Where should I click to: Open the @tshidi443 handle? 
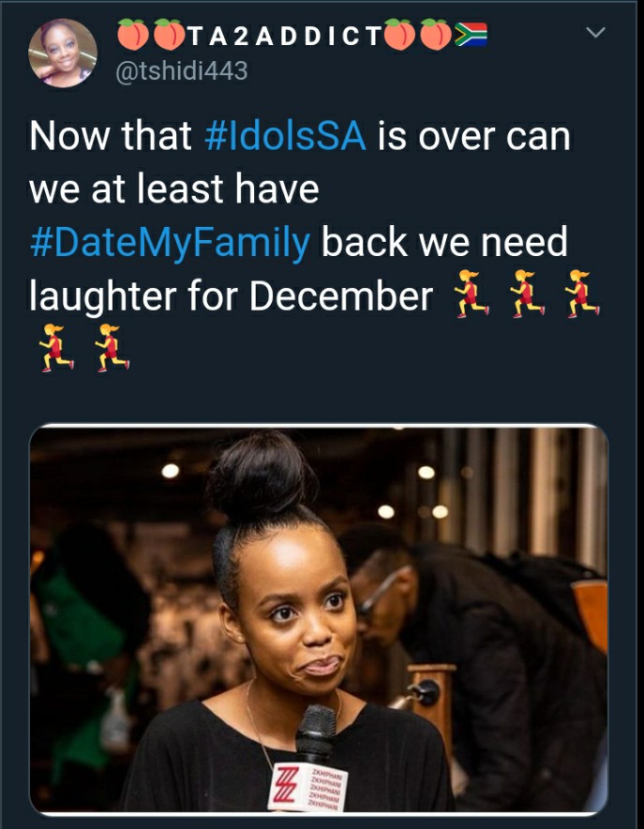tap(181, 71)
